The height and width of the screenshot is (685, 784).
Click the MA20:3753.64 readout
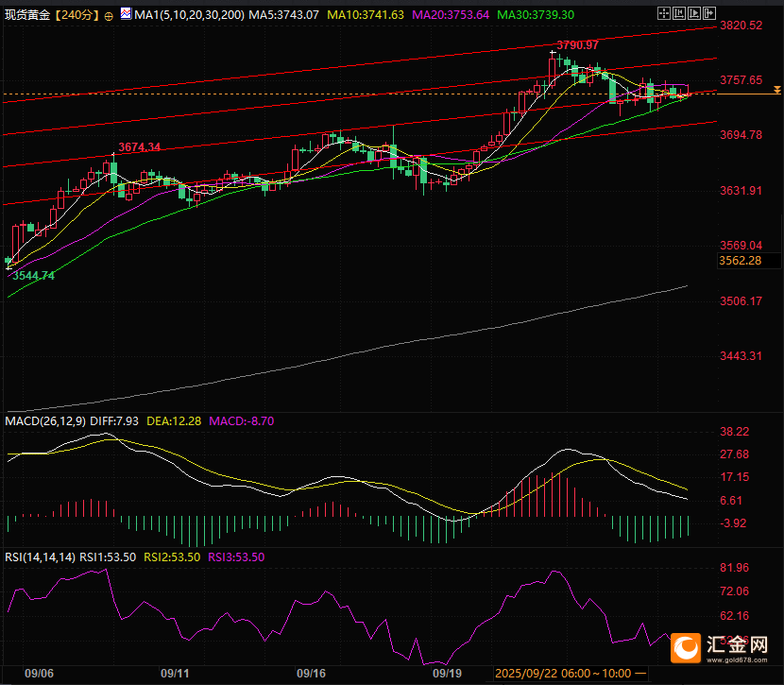[x=451, y=15]
